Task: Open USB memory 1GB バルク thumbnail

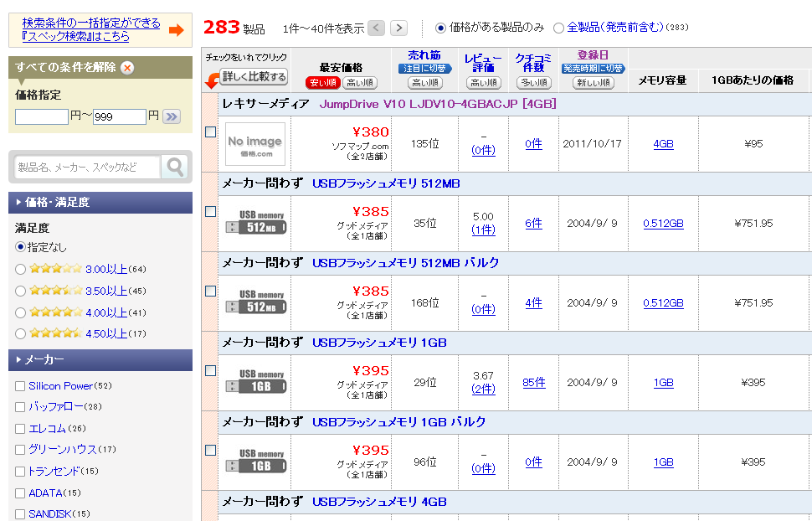Action: coord(256,462)
